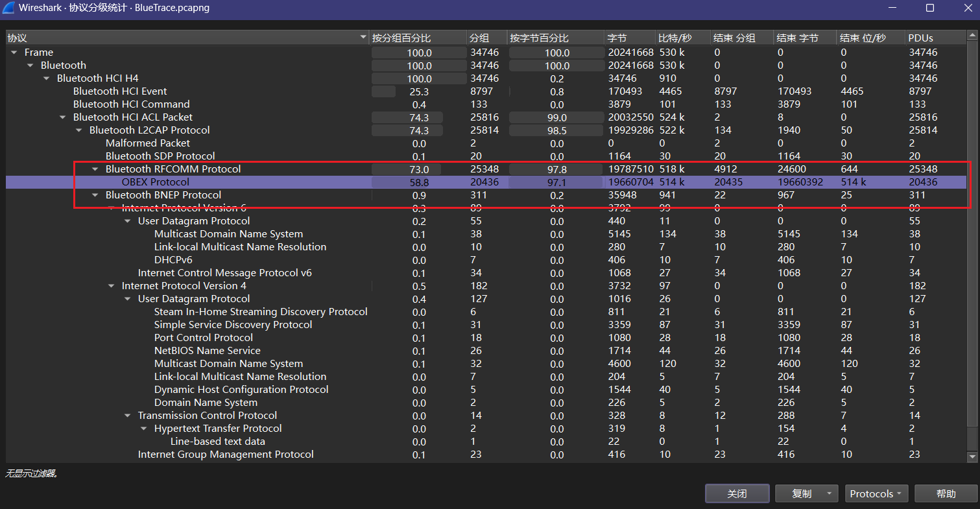The height and width of the screenshot is (509, 980).
Task: Collapse the Bluetooth BNEP Protocol branch
Action: pyautogui.click(x=95, y=195)
